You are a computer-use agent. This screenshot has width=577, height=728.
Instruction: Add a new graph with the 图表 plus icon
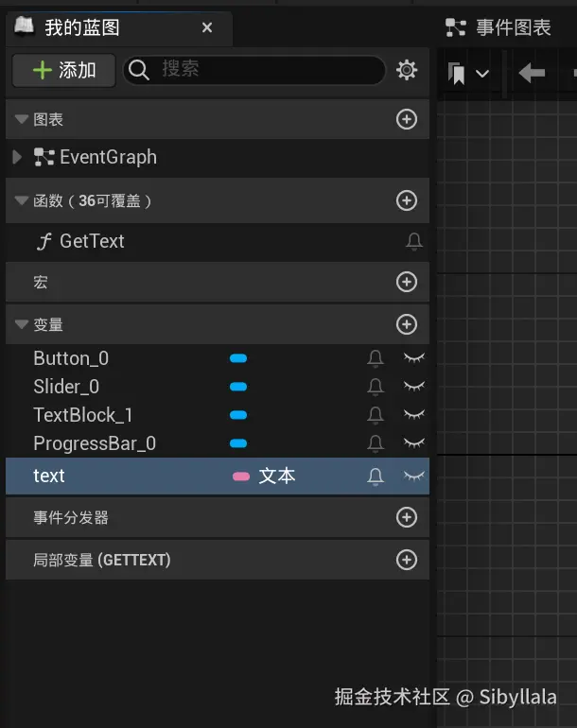coord(407,120)
